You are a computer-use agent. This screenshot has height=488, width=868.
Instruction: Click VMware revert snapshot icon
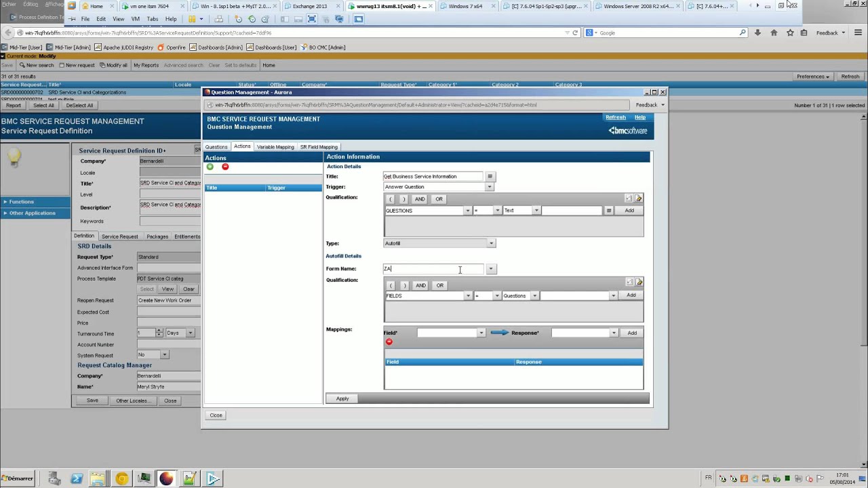click(x=252, y=19)
